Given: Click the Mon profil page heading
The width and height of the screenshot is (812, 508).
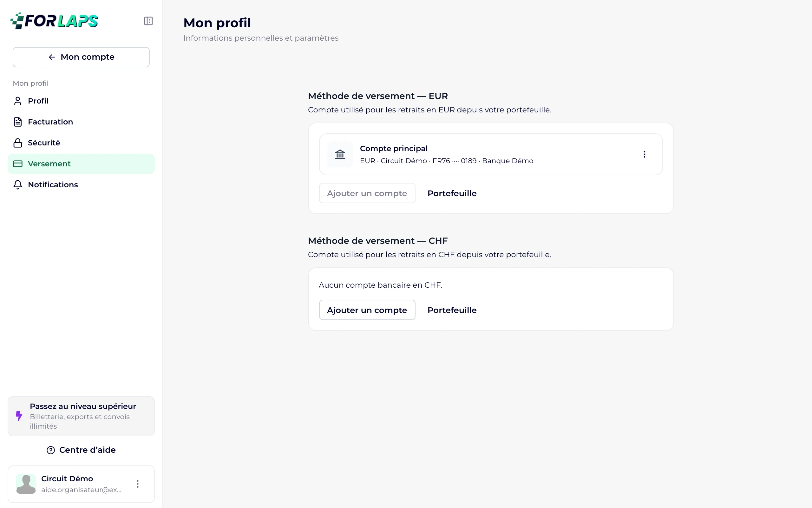Looking at the screenshot, I should 217,23.
